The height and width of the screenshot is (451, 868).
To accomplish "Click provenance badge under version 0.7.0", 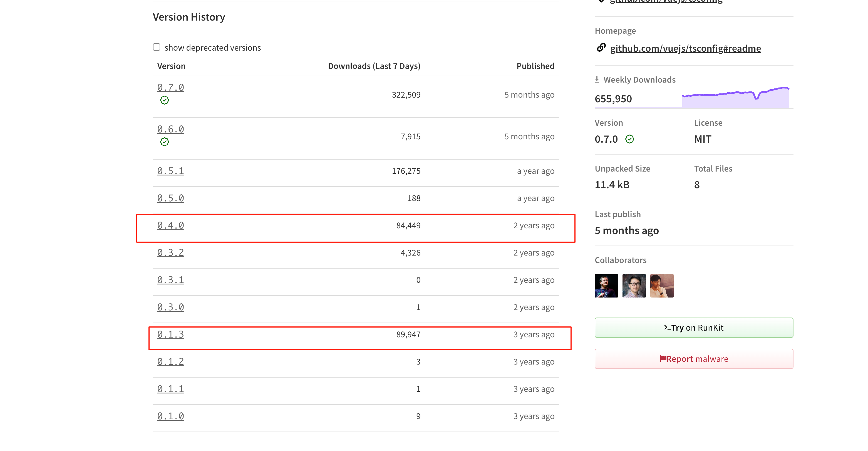I will coord(164,100).
